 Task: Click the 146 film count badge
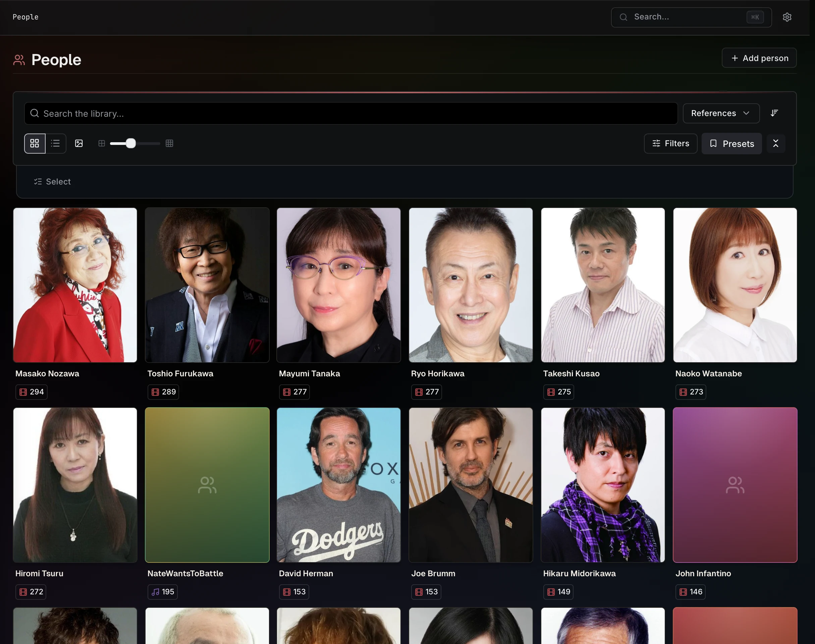[x=690, y=592]
